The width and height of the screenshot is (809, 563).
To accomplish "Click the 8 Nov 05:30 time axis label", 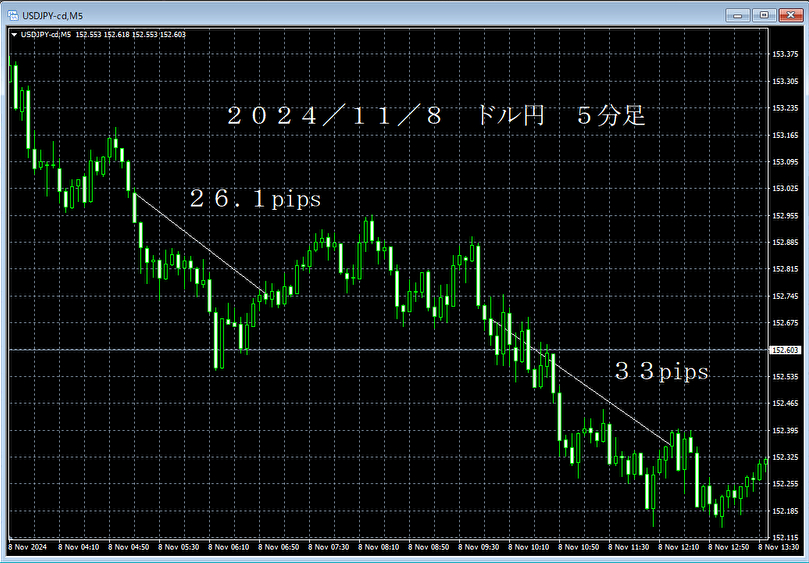I will click(x=179, y=547).
